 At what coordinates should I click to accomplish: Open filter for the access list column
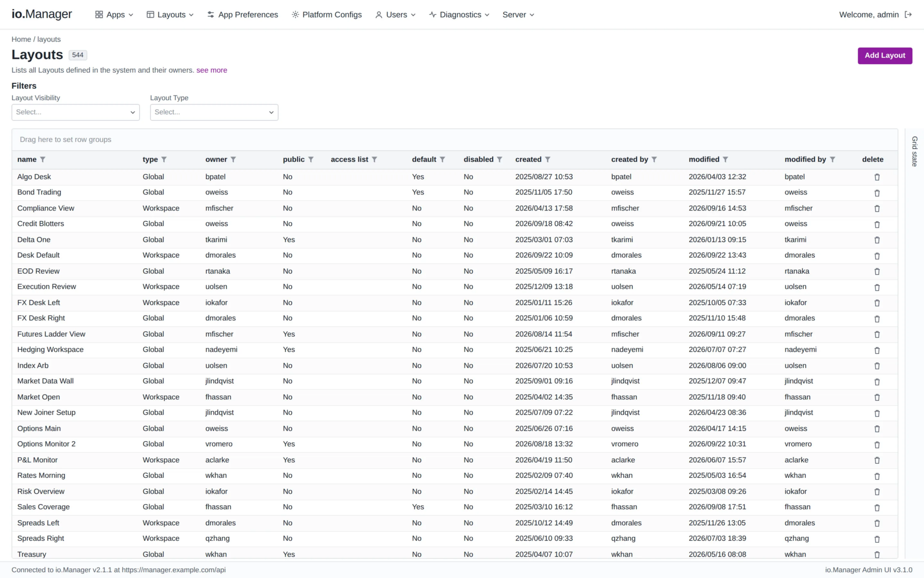(374, 159)
